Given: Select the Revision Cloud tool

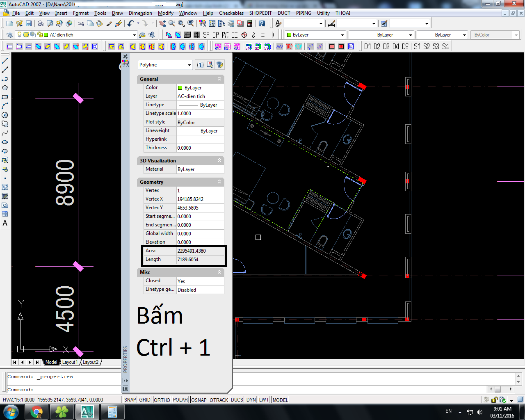Looking at the screenshot, I should tap(5, 124).
